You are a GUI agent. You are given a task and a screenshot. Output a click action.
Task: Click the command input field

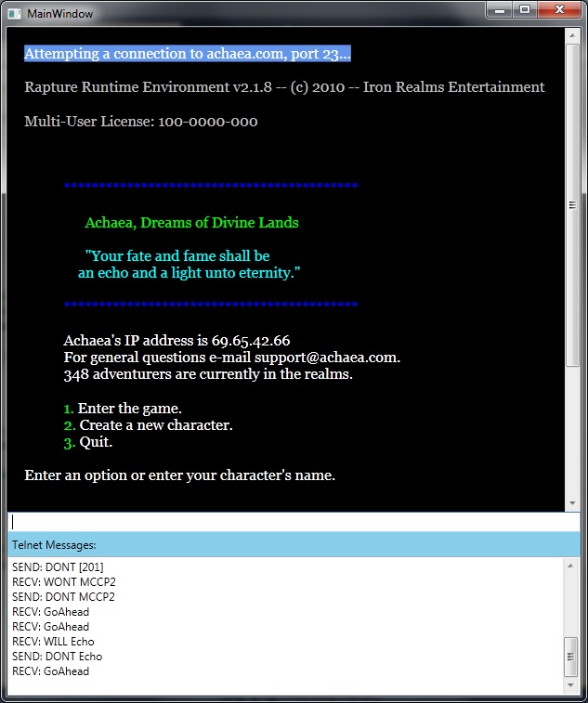pyautogui.click(x=294, y=522)
